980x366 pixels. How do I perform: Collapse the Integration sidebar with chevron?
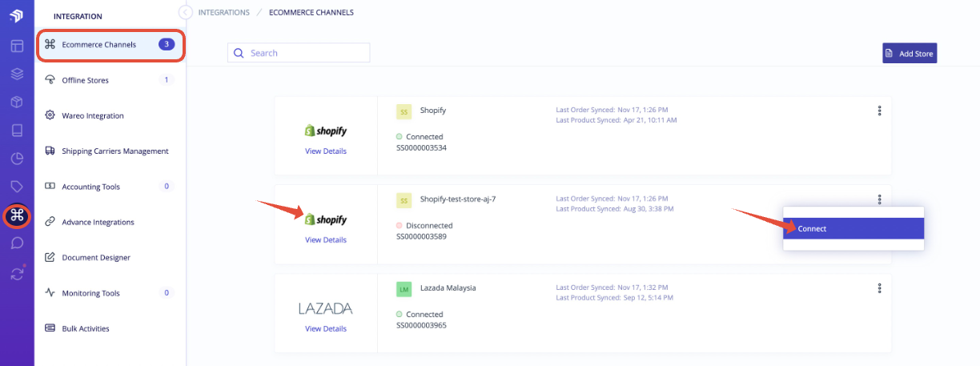pyautogui.click(x=186, y=12)
